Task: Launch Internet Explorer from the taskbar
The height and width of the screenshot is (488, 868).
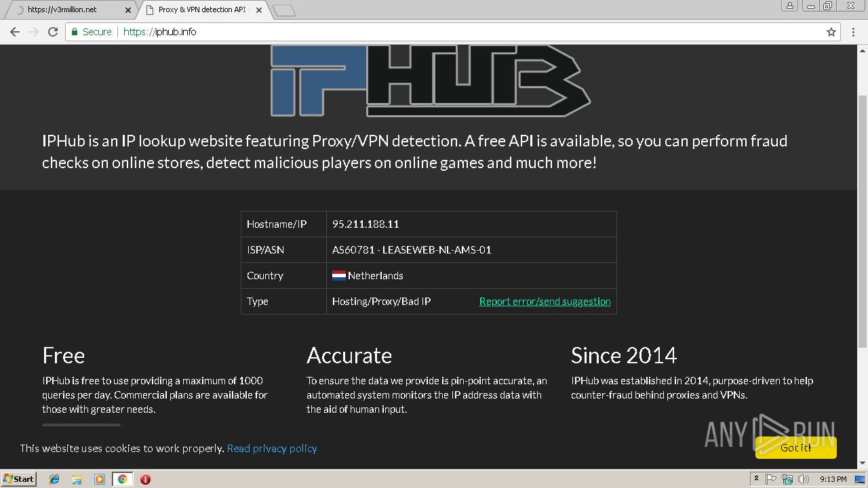Action: pyautogui.click(x=54, y=479)
